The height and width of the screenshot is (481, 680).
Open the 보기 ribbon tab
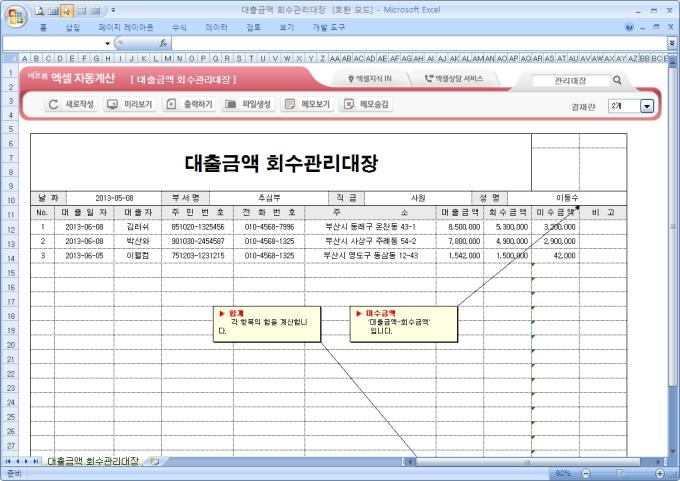[x=286, y=28]
